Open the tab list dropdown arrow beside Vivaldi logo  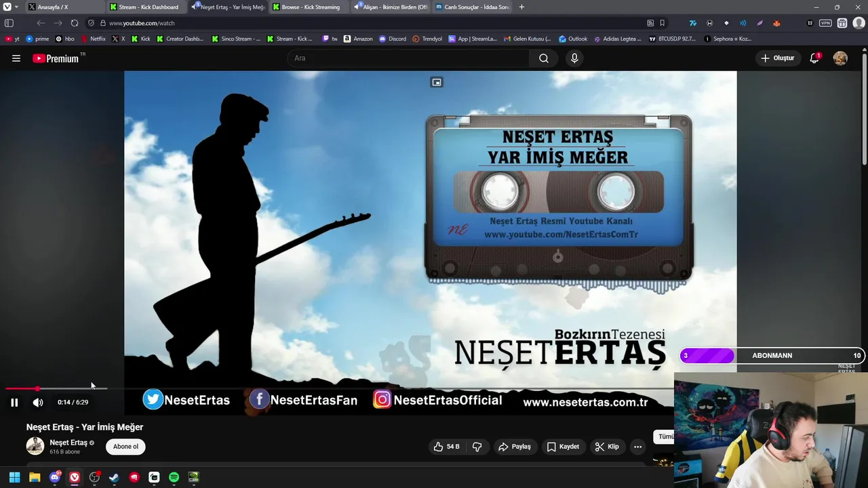[16, 7]
